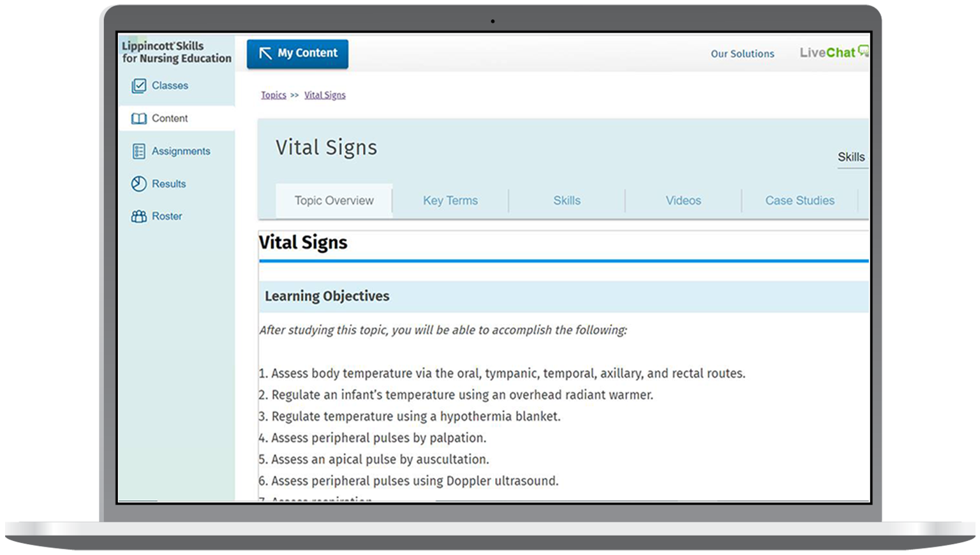Click the Lippincott Skills for Nursing Education logo
This screenshot has height=555, width=980.
176,52
